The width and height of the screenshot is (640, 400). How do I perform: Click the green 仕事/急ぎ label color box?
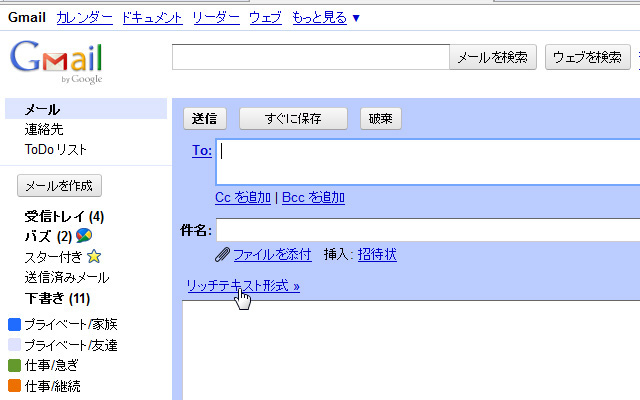pyautogui.click(x=14, y=365)
